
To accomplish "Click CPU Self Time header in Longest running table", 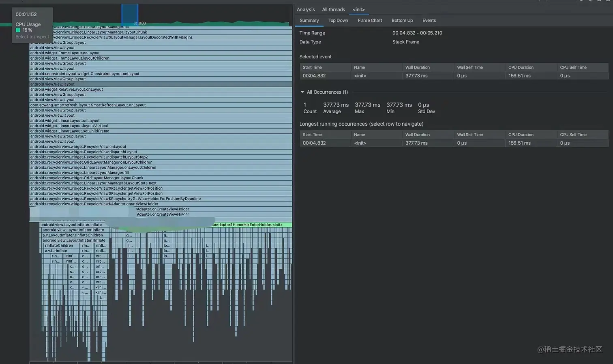I will pos(583,135).
